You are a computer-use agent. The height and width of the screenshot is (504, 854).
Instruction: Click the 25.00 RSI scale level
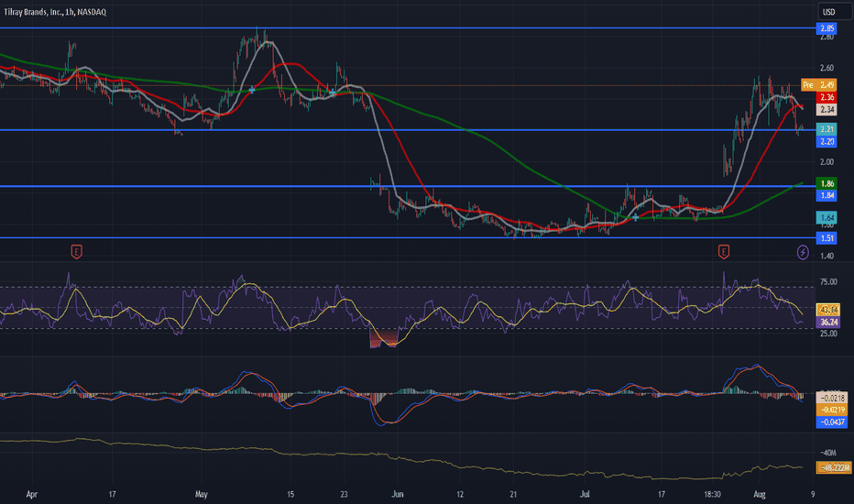[x=828, y=334]
